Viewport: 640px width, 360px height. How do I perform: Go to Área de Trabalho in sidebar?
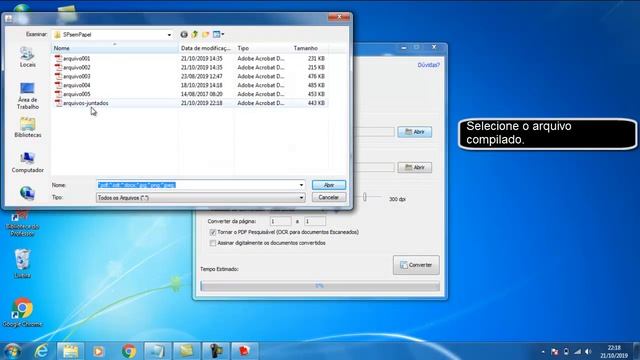pyautogui.click(x=27, y=96)
